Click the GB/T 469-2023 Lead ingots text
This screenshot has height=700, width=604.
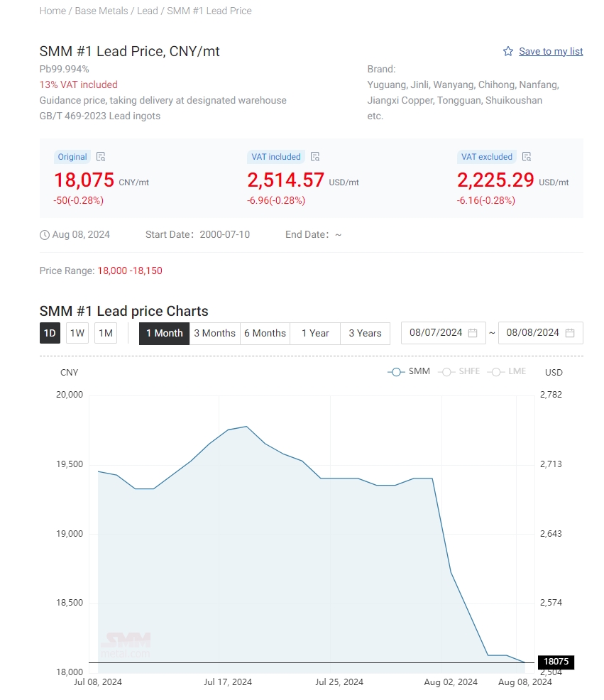pos(100,116)
